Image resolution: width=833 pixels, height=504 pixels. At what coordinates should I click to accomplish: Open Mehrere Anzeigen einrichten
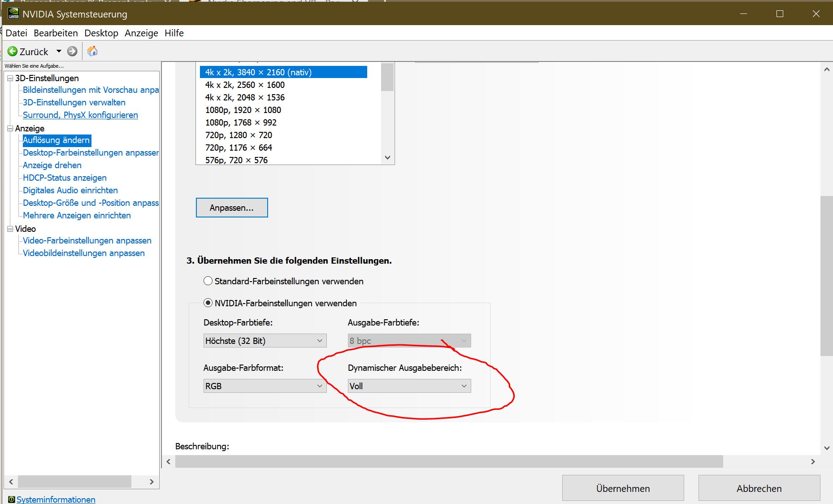click(x=77, y=216)
